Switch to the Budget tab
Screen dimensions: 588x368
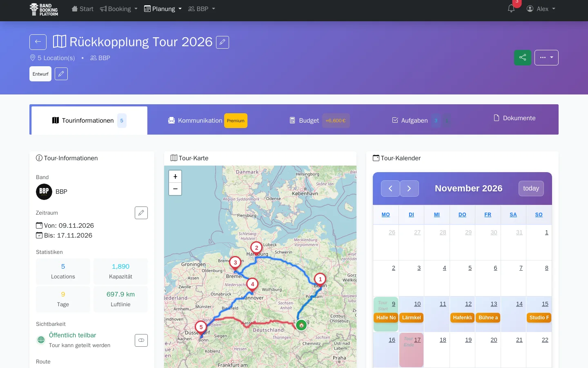click(319, 121)
